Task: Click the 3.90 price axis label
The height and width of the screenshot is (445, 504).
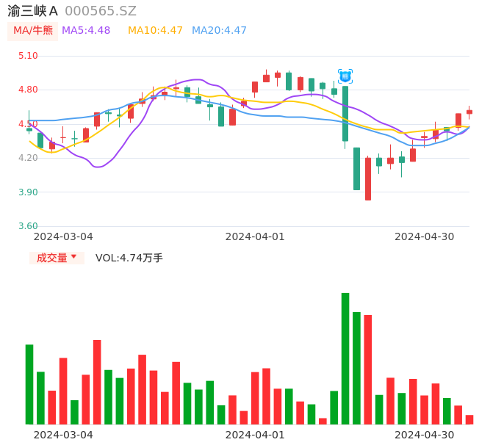Action: click(28, 192)
